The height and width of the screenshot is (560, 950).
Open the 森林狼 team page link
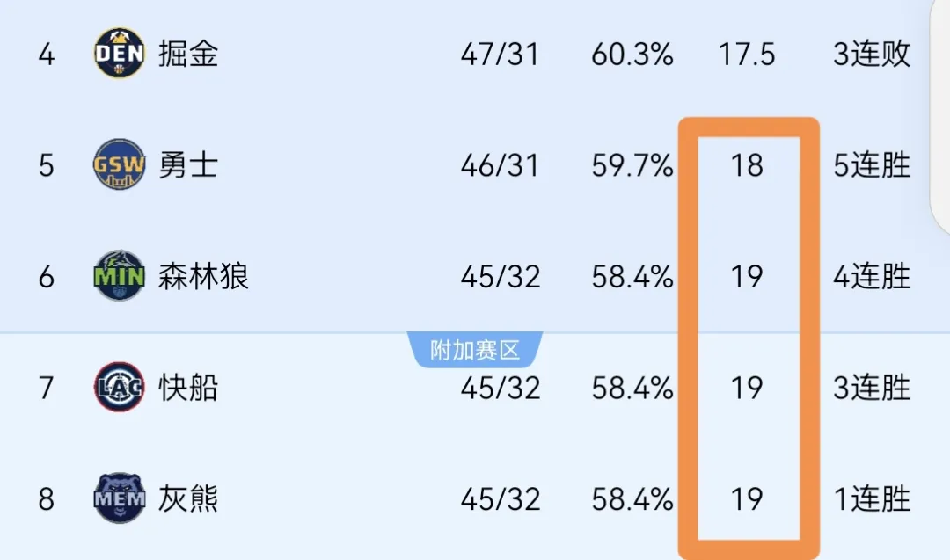pyautogui.click(x=203, y=277)
